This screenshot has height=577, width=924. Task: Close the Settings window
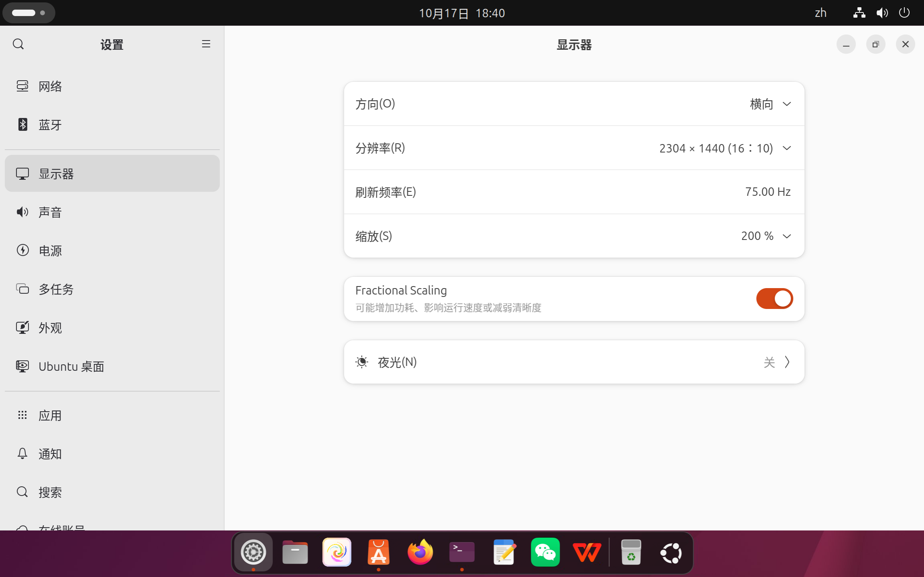pyautogui.click(x=906, y=44)
